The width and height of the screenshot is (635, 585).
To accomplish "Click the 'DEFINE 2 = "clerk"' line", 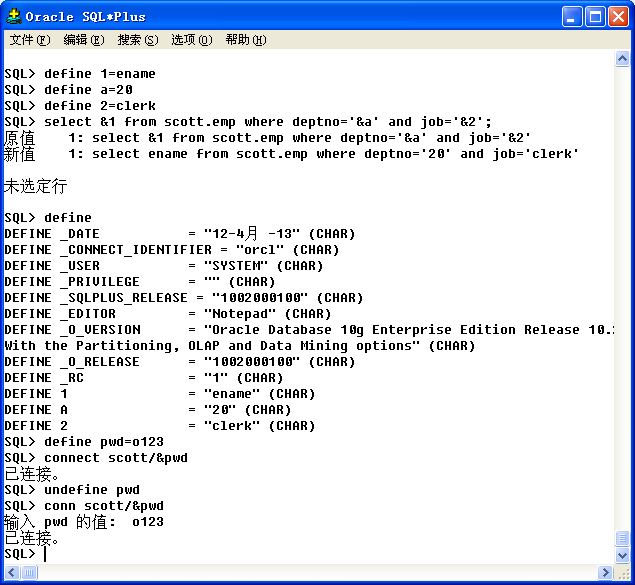I will click(x=160, y=425).
